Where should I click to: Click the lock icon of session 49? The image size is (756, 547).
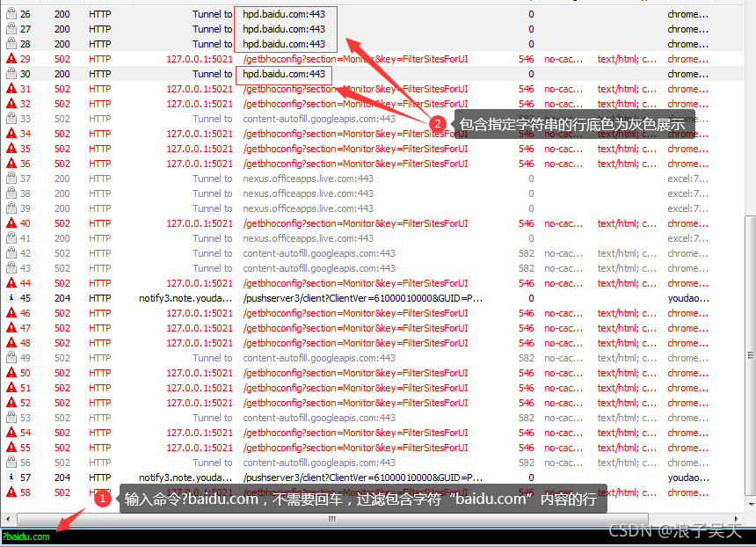pyautogui.click(x=11, y=357)
